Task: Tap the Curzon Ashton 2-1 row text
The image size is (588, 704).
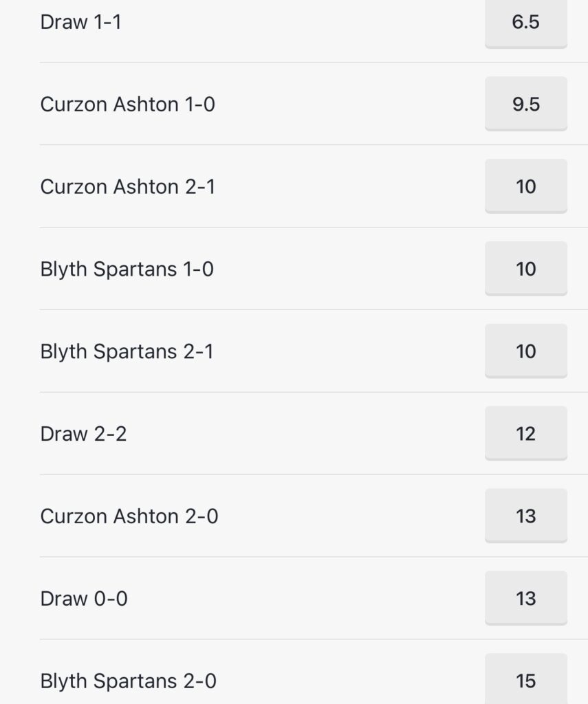Action: click(128, 187)
